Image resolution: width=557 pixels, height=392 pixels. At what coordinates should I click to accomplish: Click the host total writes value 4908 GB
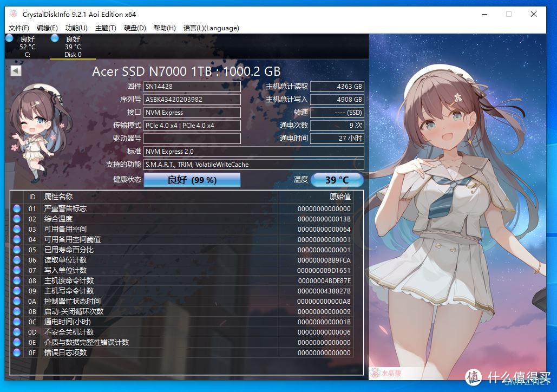[337, 100]
